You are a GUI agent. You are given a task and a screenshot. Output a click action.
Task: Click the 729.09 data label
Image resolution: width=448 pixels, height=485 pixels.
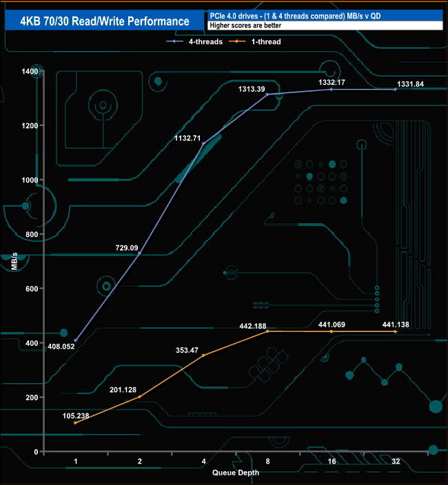tap(127, 248)
